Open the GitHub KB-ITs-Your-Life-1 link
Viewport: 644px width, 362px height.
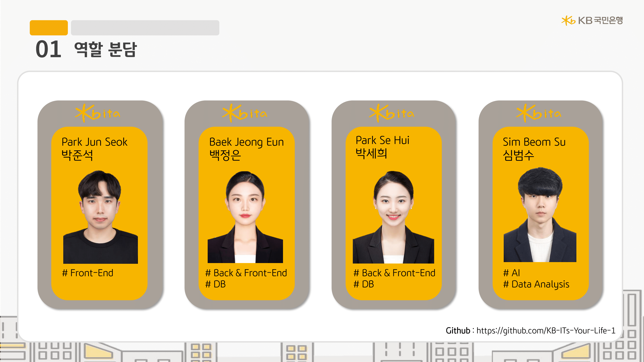pyautogui.click(x=546, y=331)
